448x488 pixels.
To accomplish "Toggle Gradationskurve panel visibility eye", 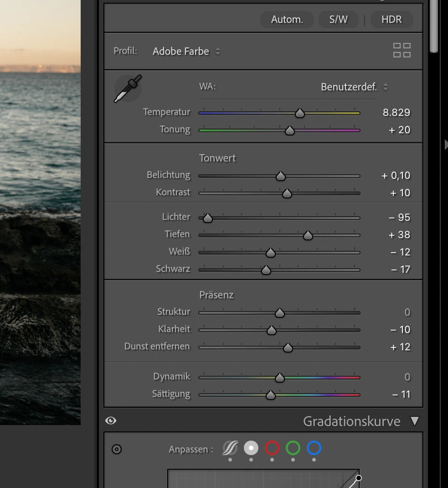I will coord(111,421).
